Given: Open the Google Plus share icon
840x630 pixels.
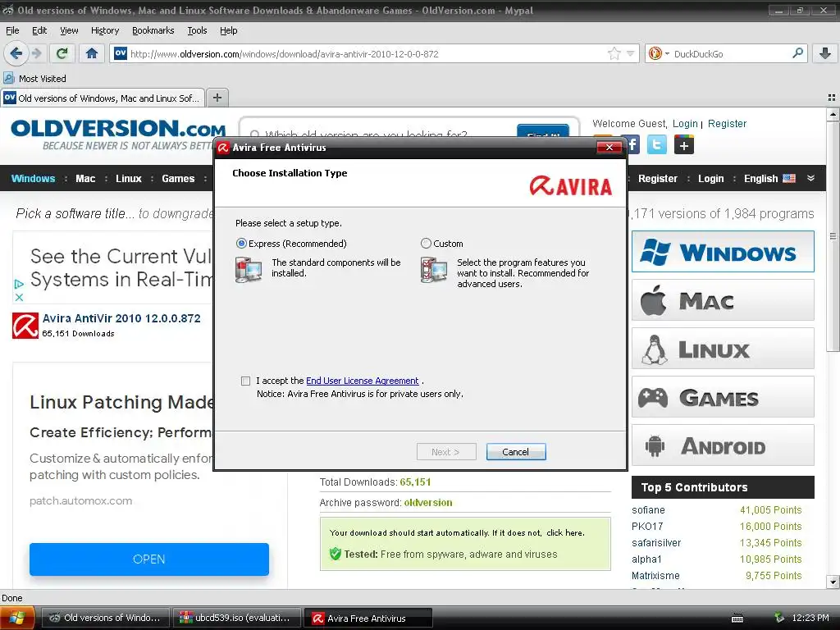Looking at the screenshot, I should (x=684, y=144).
